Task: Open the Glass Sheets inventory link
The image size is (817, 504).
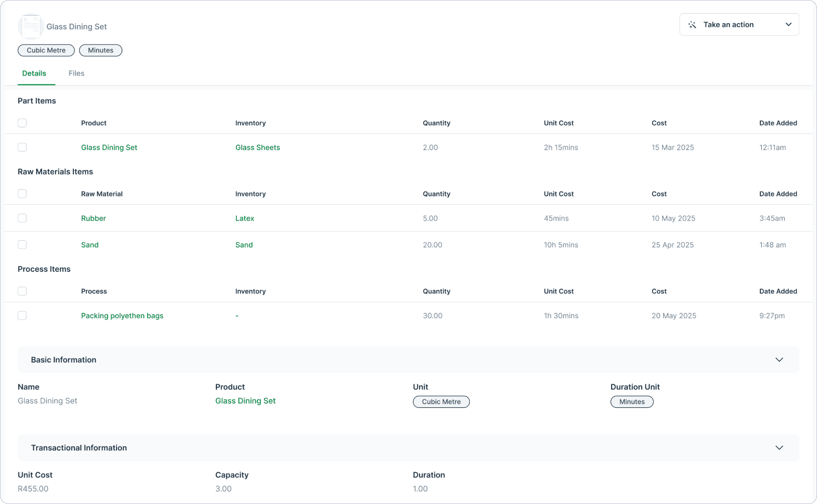Action: (258, 148)
